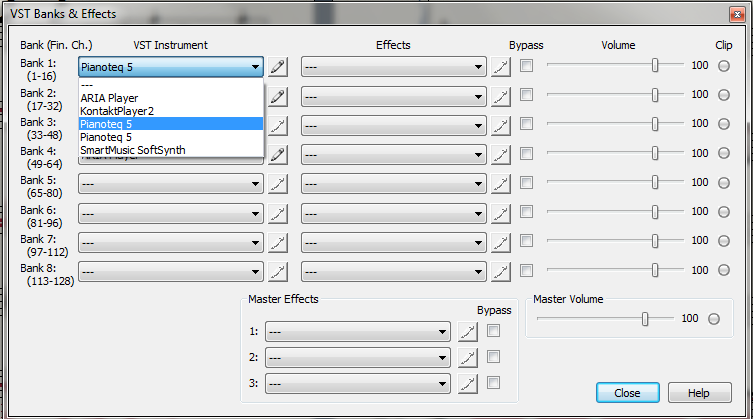
Task: Edit Bank 3 VST instrument pencil icon
Action: 278,126
